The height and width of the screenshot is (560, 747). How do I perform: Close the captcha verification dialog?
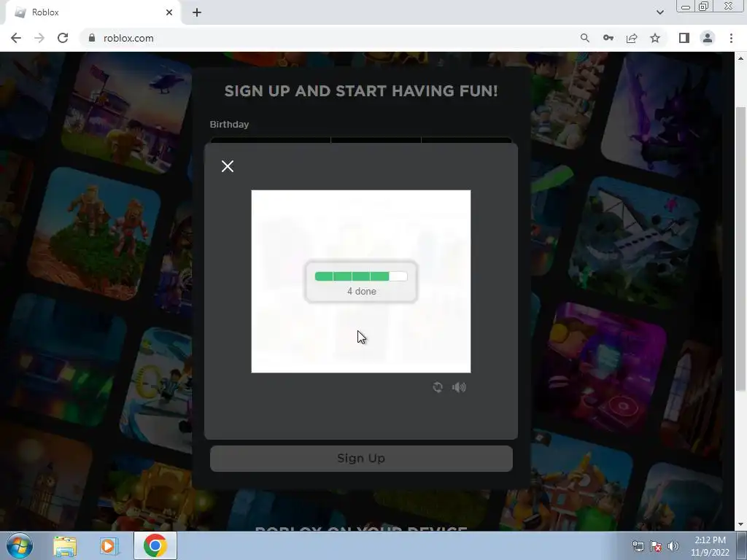click(x=228, y=166)
